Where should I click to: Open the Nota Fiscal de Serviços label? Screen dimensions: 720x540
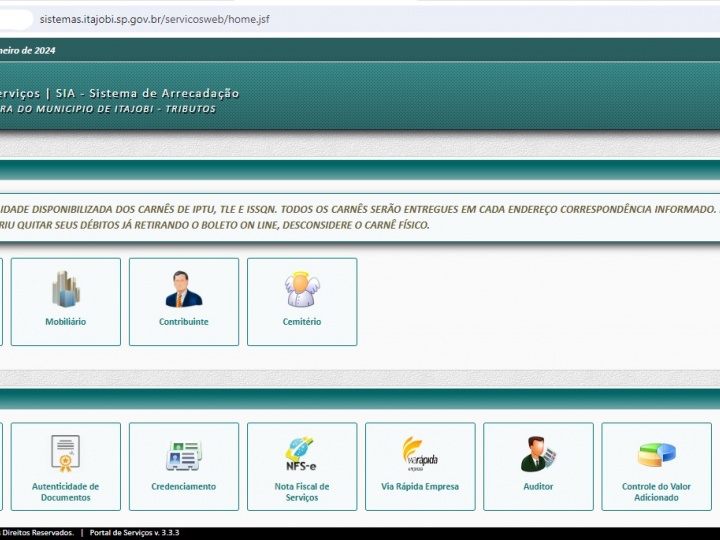pos(302,492)
